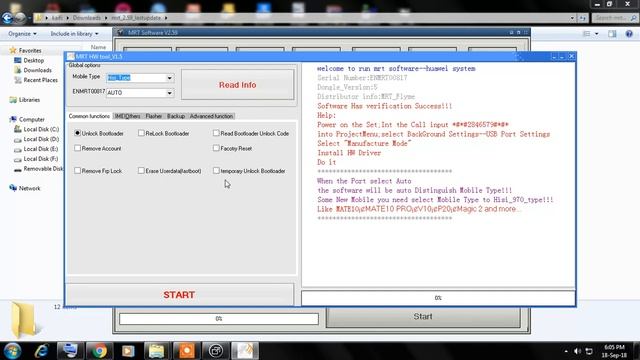The height and width of the screenshot is (360, 640).
Task: Click the volume icon in system tray
Action: tap(577, 351)
